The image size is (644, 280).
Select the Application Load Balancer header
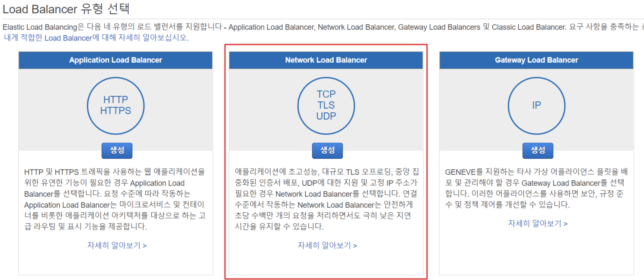pyautogui.click(x=116, y=60)
